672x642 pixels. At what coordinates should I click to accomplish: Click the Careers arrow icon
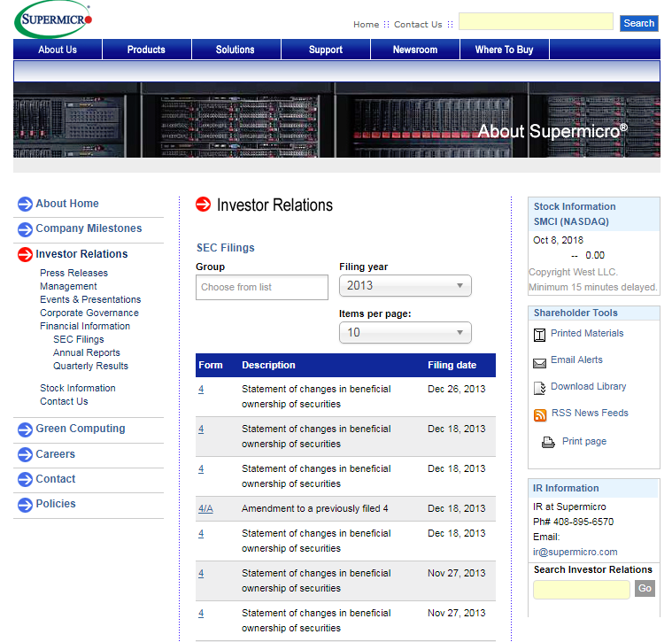click(x=25, y=455)
